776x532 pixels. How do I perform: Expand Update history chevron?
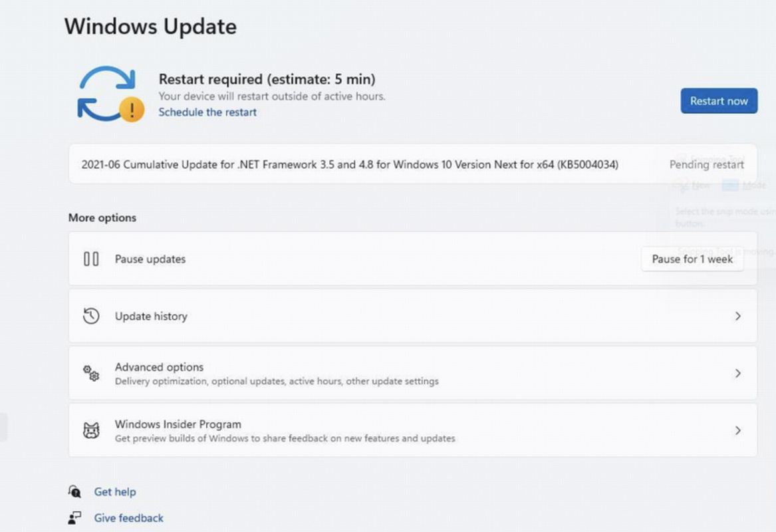737,317
